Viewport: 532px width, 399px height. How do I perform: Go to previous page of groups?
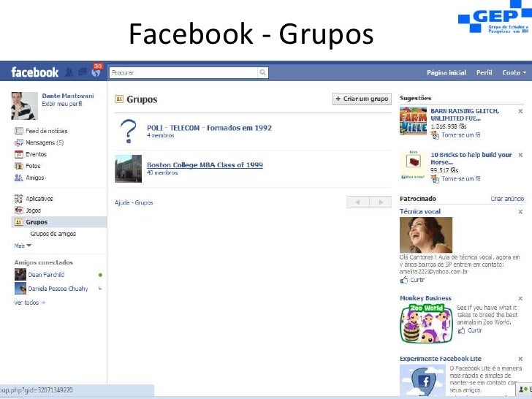(x=357, y=202)
